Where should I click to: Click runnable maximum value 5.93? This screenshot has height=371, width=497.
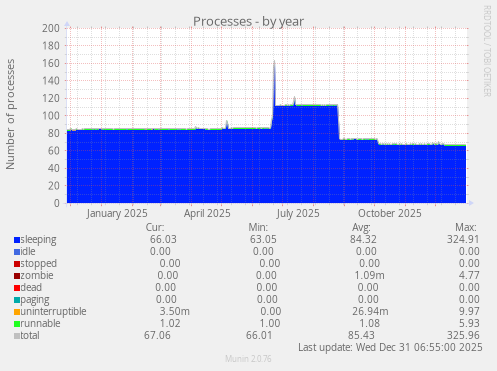pos(469,323)
